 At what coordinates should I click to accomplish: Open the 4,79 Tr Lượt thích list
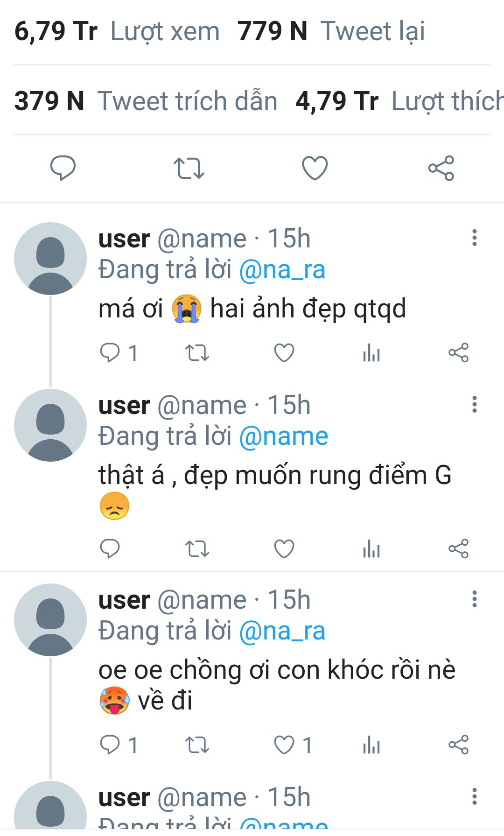click(x=399, y=101)
